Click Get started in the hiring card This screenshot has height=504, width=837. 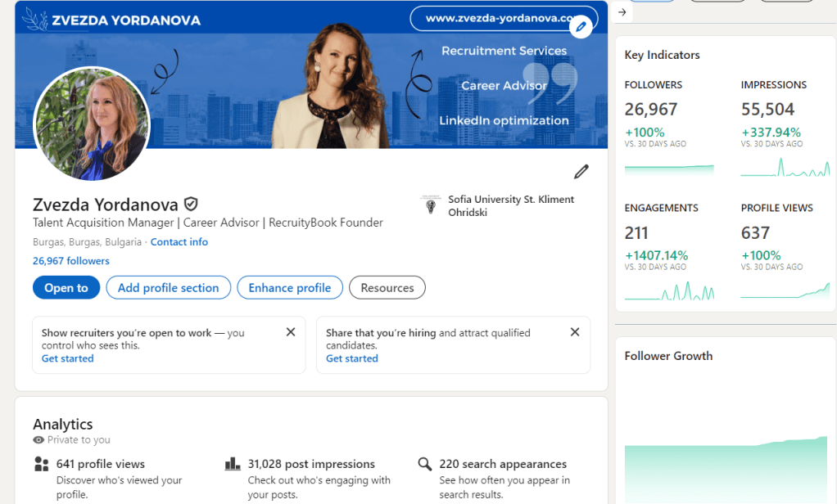tap(351, 358)
